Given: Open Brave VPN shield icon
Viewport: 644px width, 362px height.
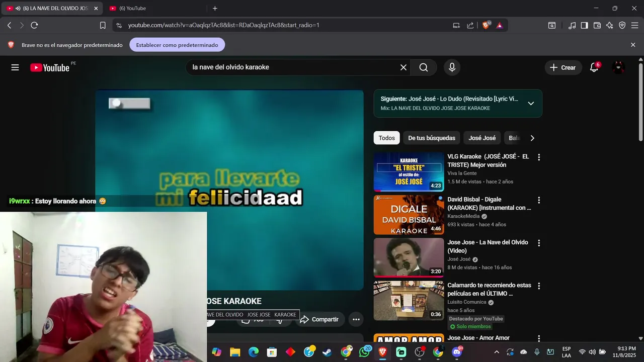Looking at the screenshot, I should click(x=622, y=25).
